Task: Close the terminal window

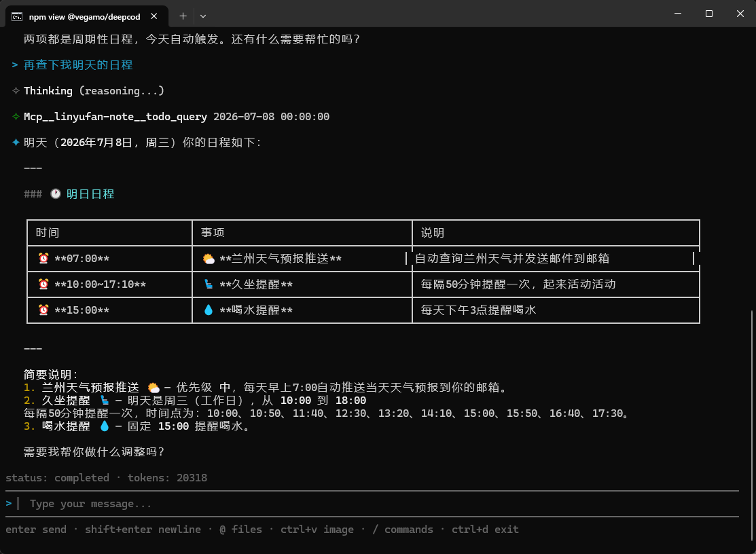Action: coord(740,14)
